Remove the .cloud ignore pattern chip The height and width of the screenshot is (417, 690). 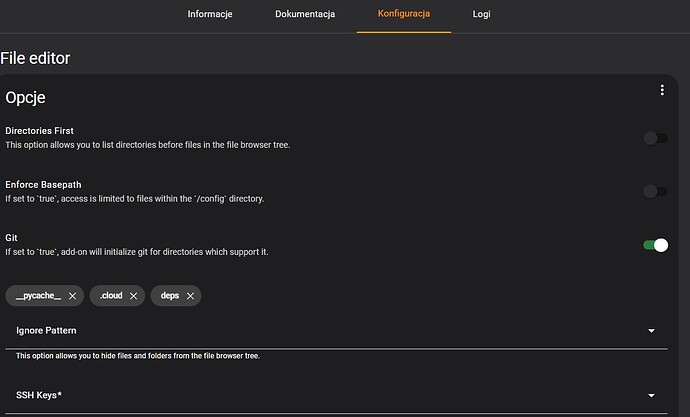point(133,296)
